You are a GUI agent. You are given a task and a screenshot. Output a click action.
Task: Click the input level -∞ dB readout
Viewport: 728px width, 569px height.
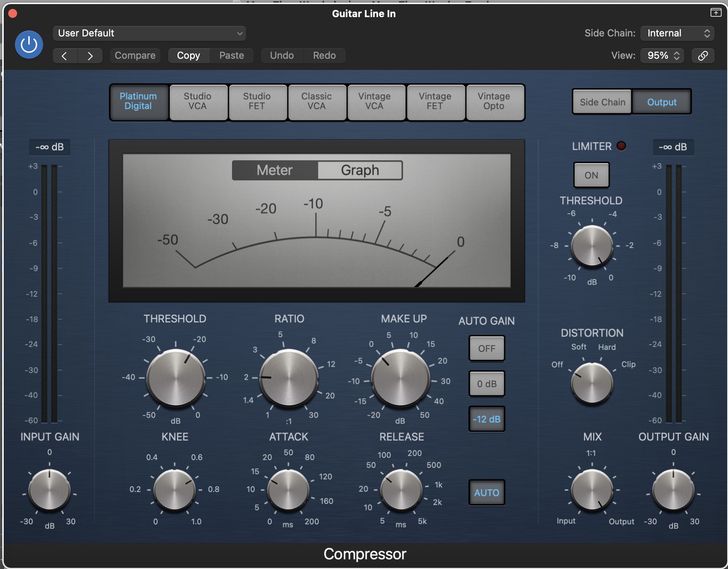(49, 147)
